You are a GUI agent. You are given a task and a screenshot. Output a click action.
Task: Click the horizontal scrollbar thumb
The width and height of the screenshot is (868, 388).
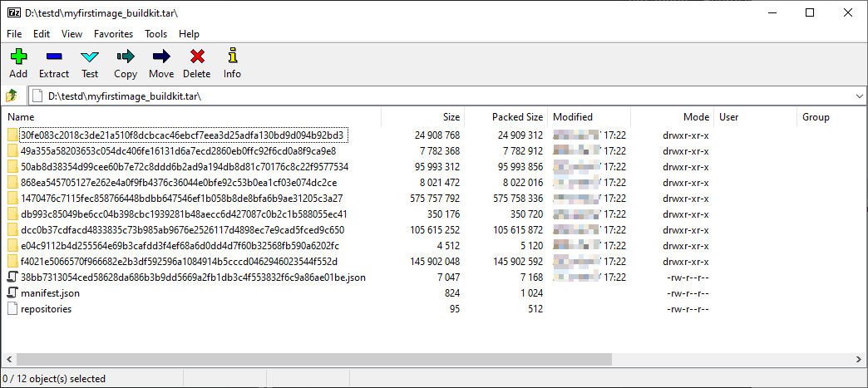click(x=308, y=359)
